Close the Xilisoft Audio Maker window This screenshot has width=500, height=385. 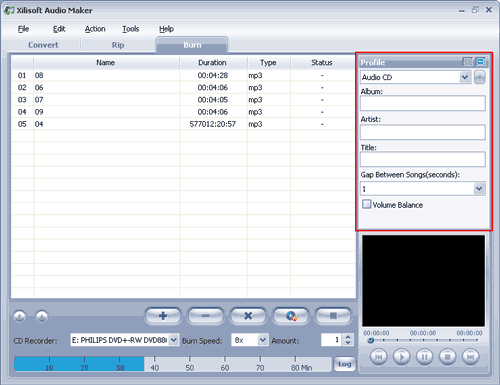[489, 10]
